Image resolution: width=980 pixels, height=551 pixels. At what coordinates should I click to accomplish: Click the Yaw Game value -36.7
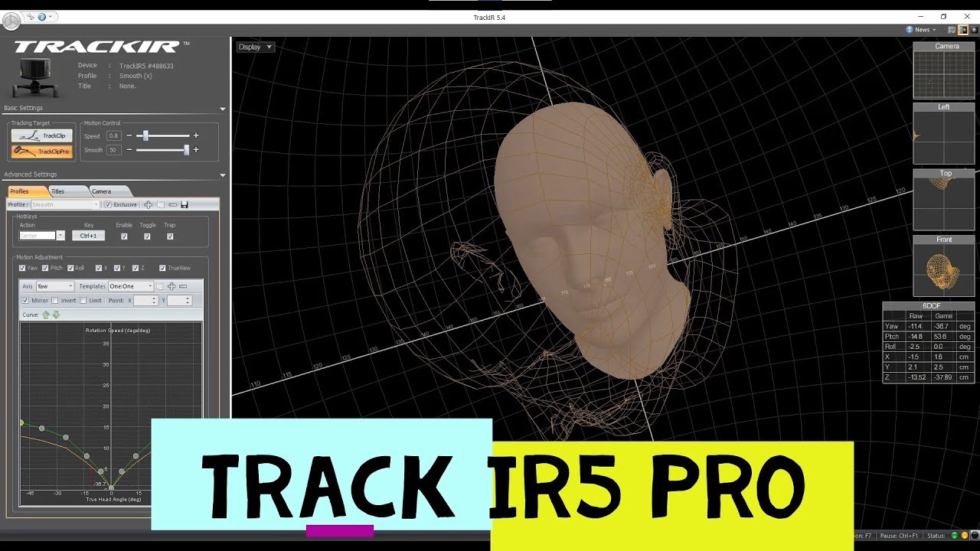(943, 326)
